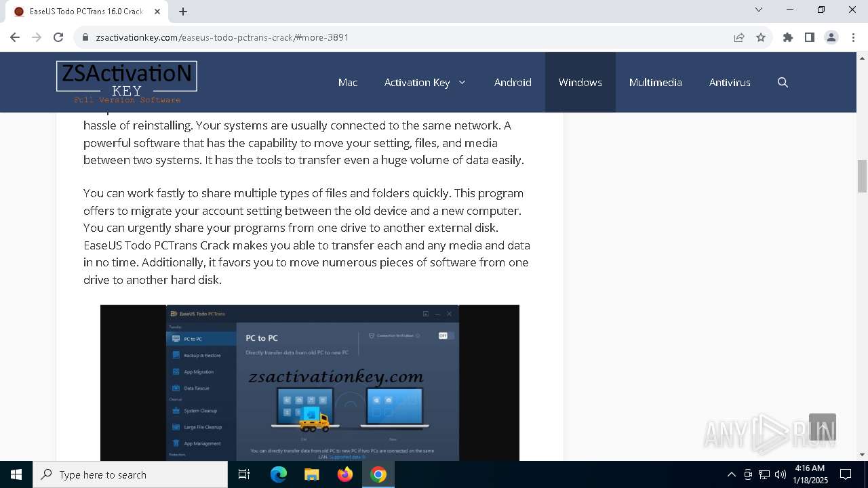Click the page vertical scrollbar thumb
Screen dimensions: 868x488
click(862, 176)
